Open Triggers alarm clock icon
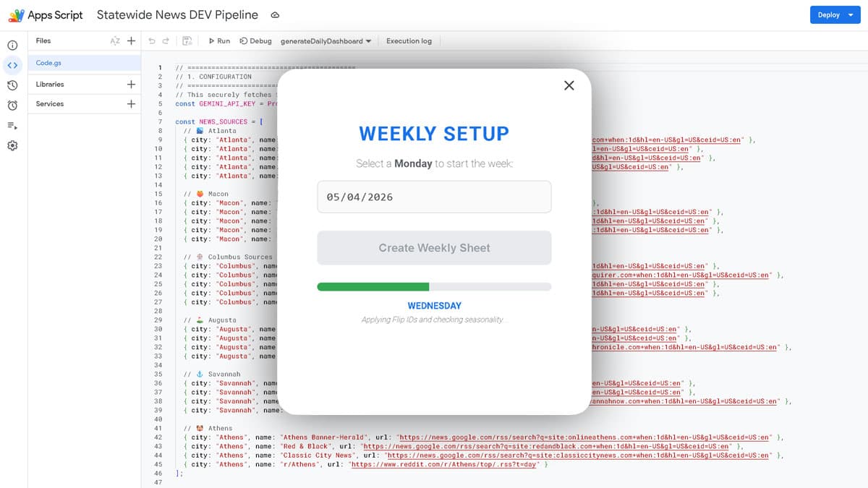Image resolution: width=868 pixels, height=488 pixels. [x=12, y=106]
